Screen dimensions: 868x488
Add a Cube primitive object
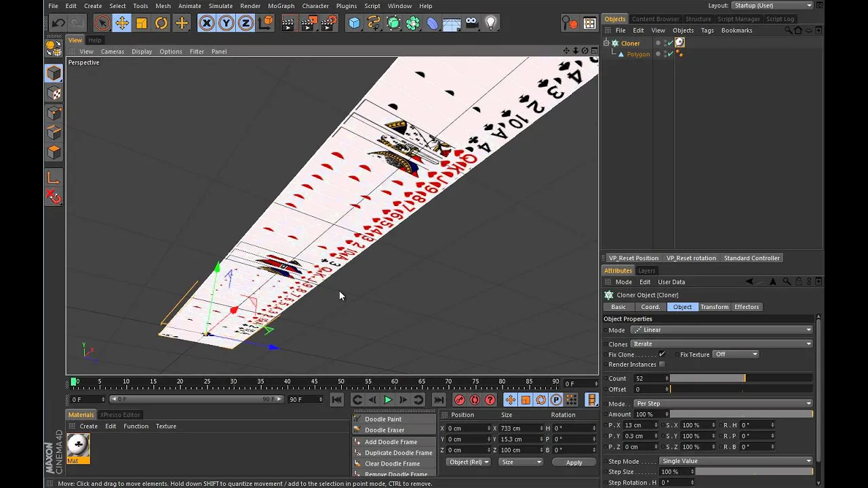tap(354, 23)
